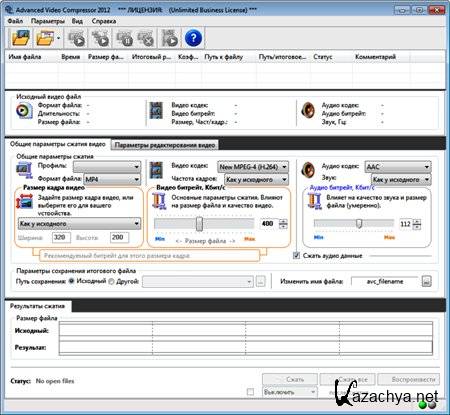Viewport: 450px width, 415px height.
Task: Click the cancel compression toolbar icon
Action: coord(145,38)
